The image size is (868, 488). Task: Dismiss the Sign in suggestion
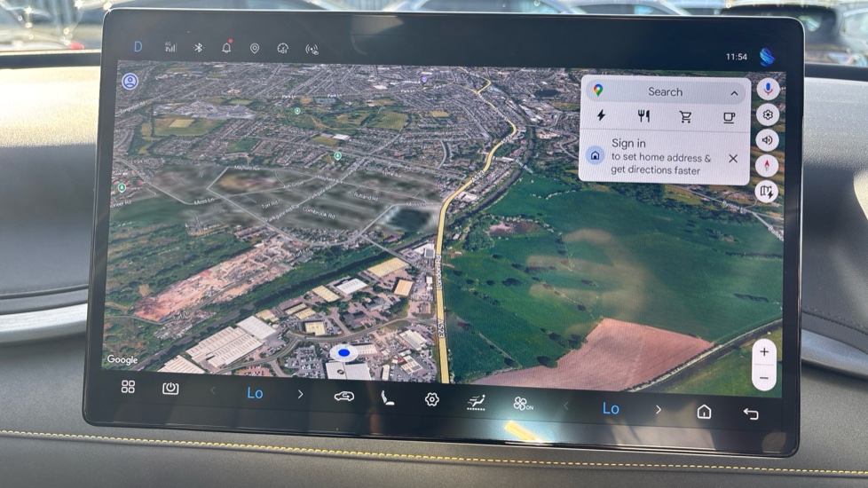[733, 159]
